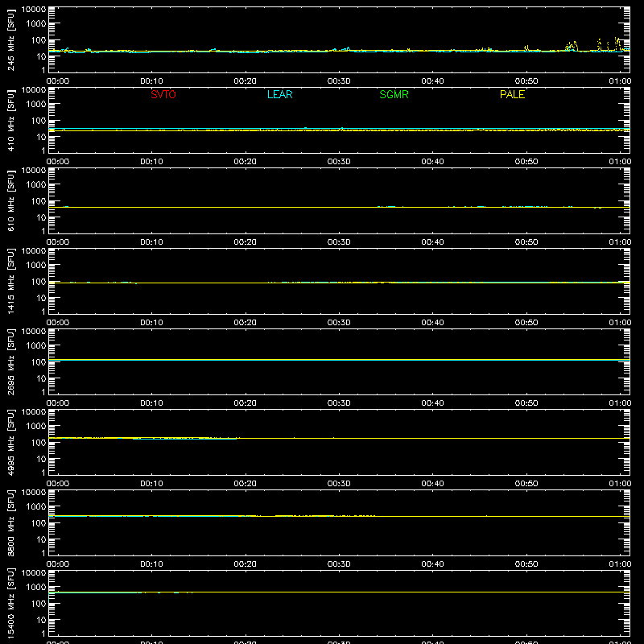Click the green SGMR legend label
Image resolution: width=644 pixels, height=644 pixels.
pos(394,94)
